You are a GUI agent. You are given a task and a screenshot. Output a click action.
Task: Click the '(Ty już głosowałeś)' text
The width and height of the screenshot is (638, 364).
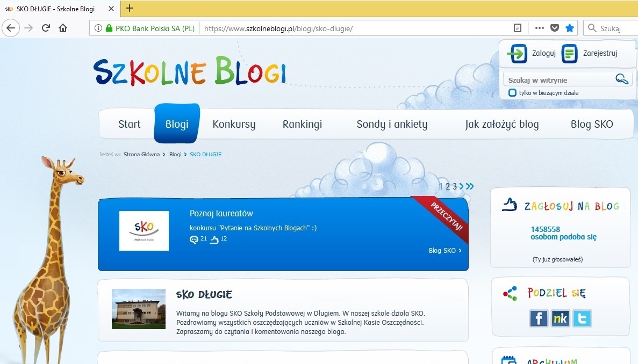557,259
